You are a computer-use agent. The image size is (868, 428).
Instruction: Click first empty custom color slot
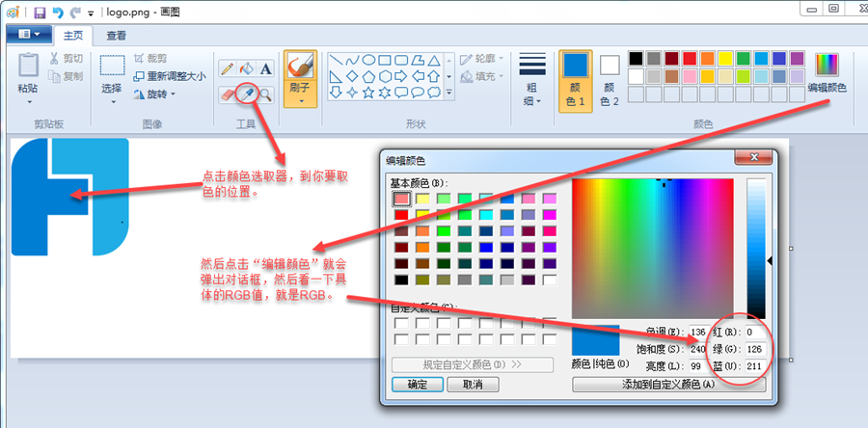(401, 323)
